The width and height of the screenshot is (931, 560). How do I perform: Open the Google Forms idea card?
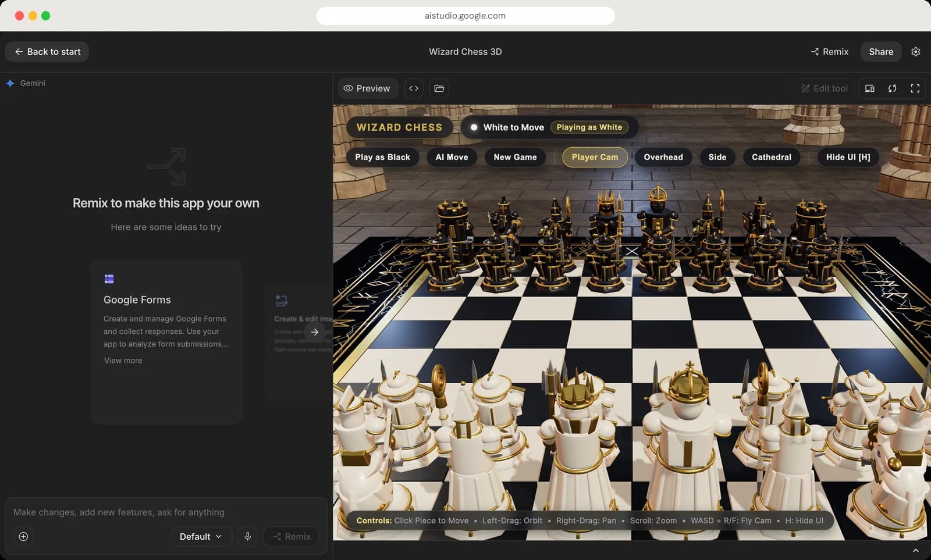pos(166,342)
